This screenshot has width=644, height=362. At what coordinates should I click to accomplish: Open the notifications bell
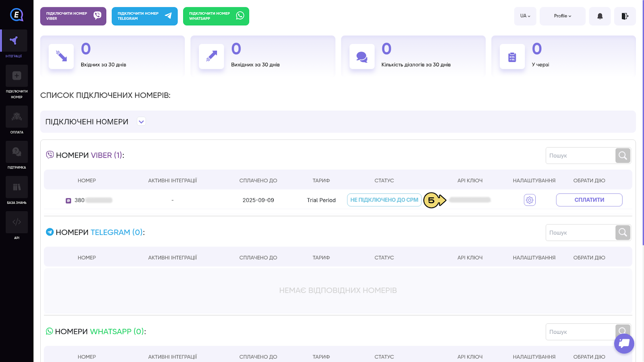tap(600, 16)
